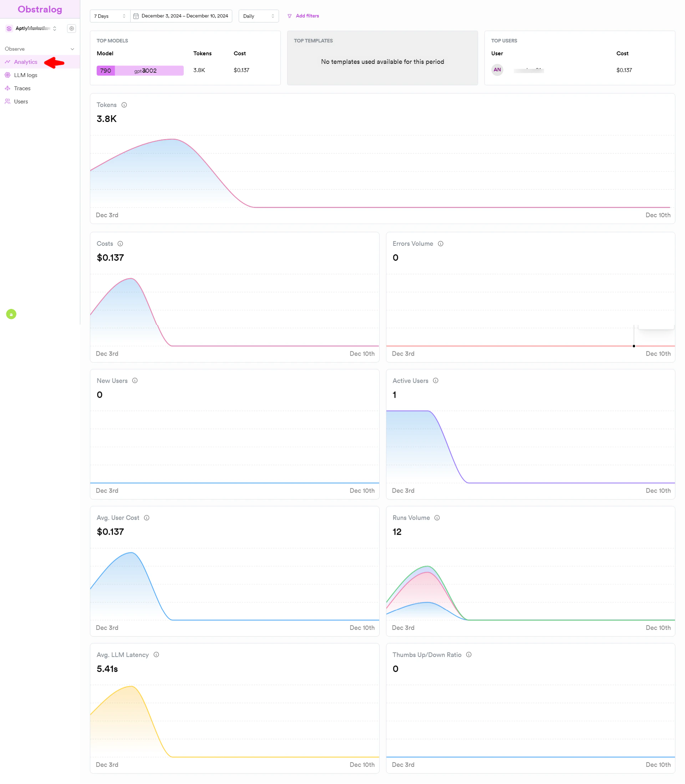Click the Active Users info icon

[436, 381]
